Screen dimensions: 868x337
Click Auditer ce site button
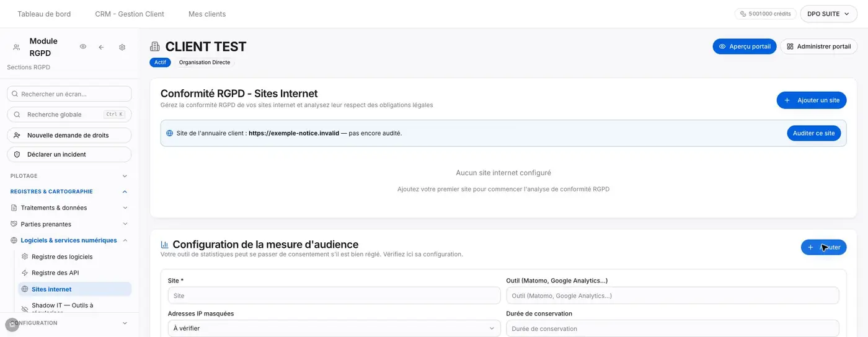(814, 133)
